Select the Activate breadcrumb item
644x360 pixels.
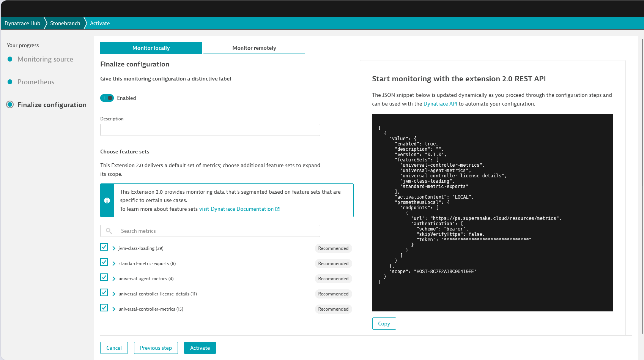100,23
